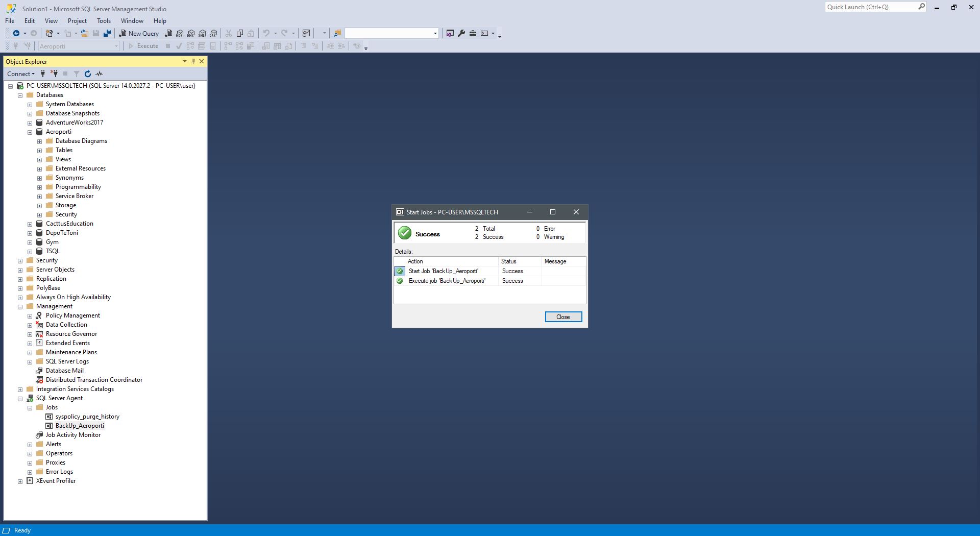This screenshot has height=536, width=980.
Task: Expand the Tables folder under Aeroporti
Action: [39, 151]
